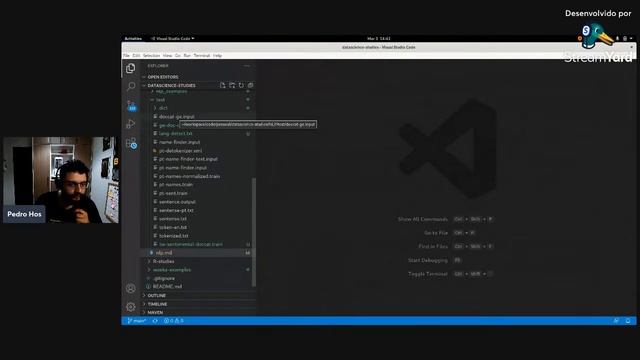Click the Refresh Explorer icon
The height and width of the screenshot is (360, 640).
[x=241, y=85]
